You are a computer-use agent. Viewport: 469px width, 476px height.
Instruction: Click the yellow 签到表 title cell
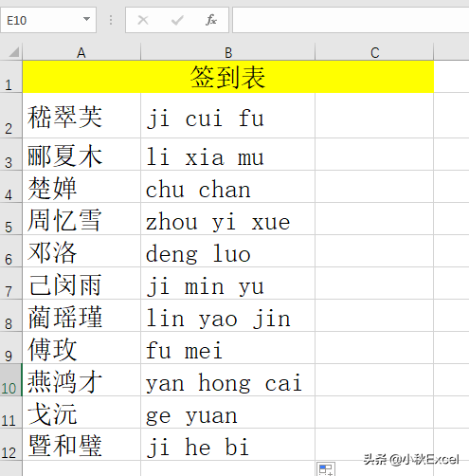tap(228, 77)
